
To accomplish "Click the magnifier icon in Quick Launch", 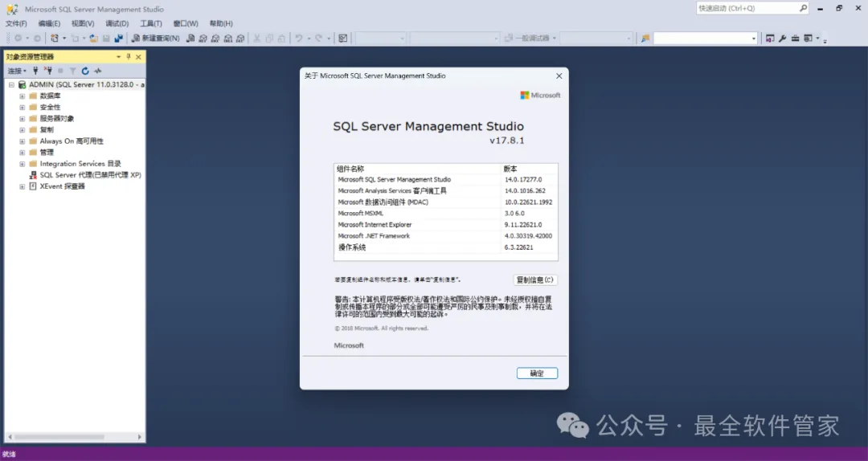I will (803, 8).
